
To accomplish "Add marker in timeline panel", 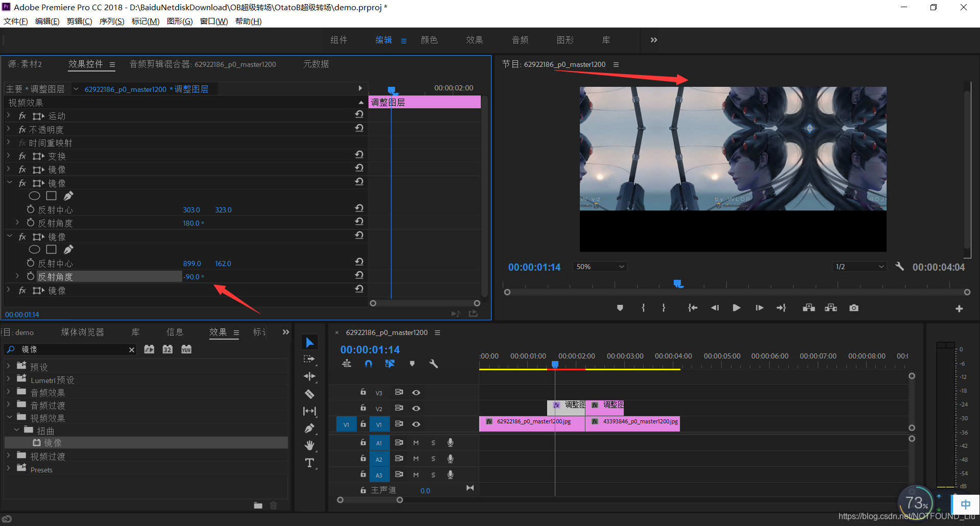I will [412, 364].
